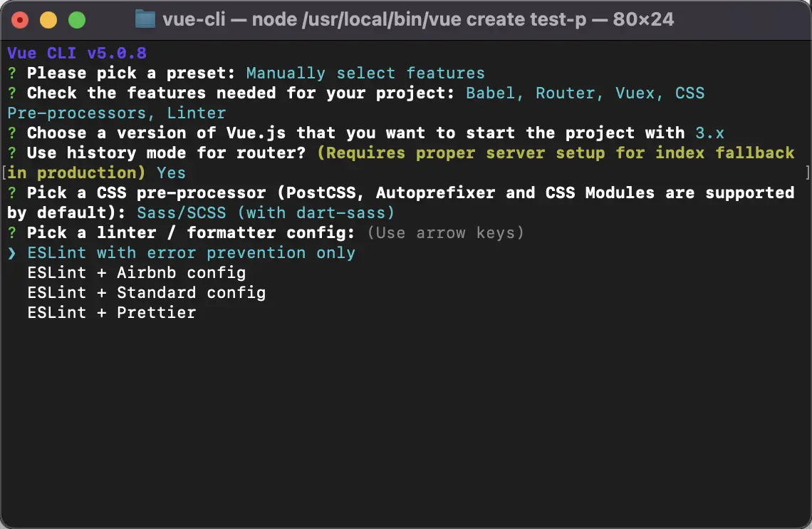
Task: Select ESLint with error prevention only
Action: click(x=191, y=253)
